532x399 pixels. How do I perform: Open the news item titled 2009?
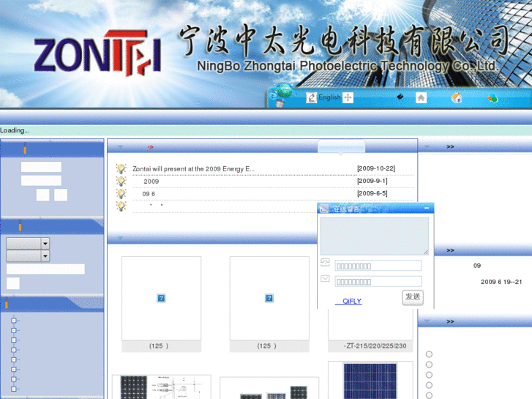tap(151, 182)
